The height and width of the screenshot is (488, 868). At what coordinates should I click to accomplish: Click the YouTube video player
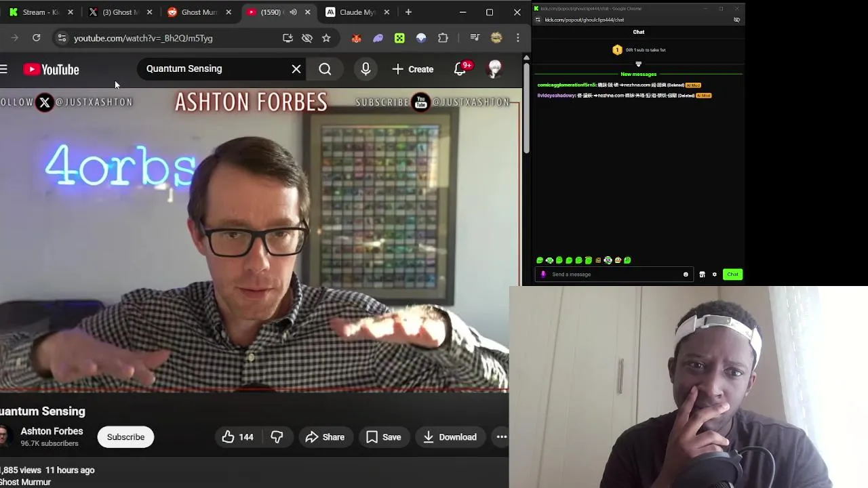click(254, 241)
